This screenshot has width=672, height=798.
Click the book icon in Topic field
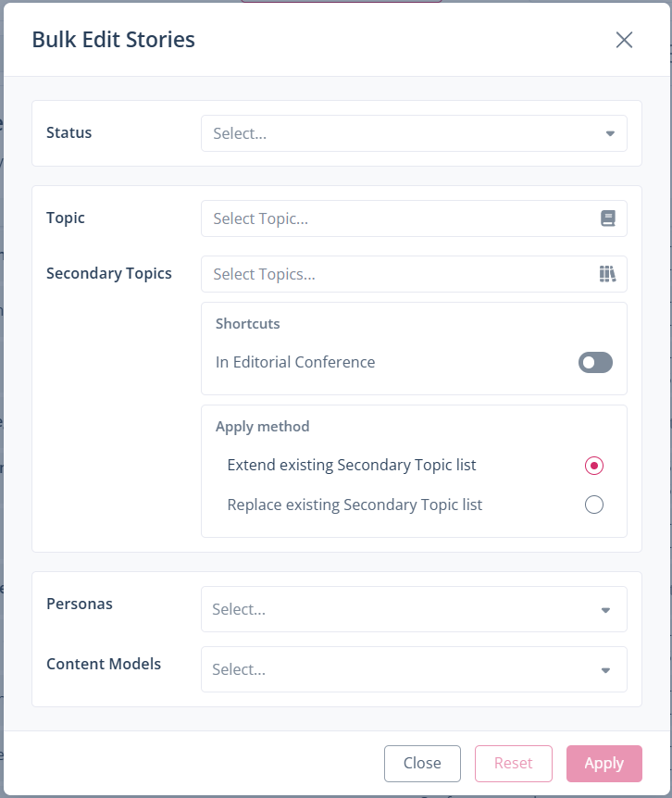(x=607, y=218)
